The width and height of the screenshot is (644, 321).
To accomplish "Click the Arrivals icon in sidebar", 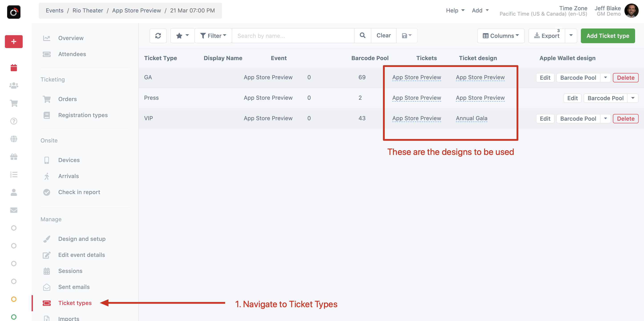I will pyautogui.click(x=47, y=176).
